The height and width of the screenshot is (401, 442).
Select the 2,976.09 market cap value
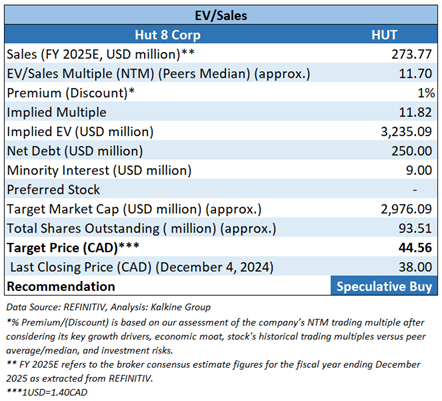click(x=406, y=209)
